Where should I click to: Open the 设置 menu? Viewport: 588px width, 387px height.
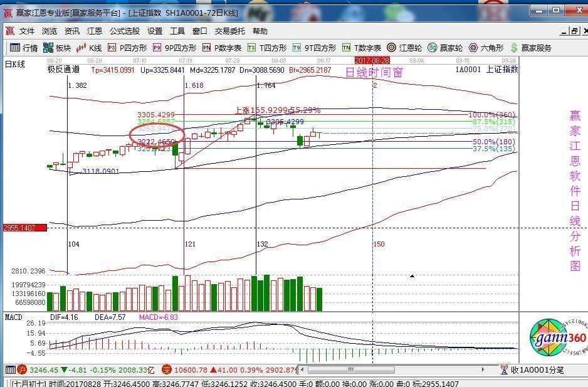tap(155, 31)
